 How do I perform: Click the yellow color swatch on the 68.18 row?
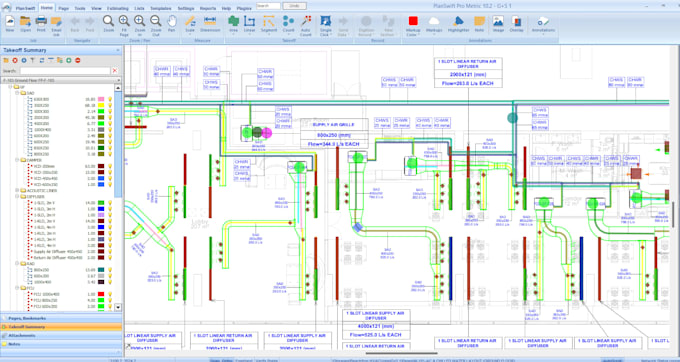coord(101,105)
